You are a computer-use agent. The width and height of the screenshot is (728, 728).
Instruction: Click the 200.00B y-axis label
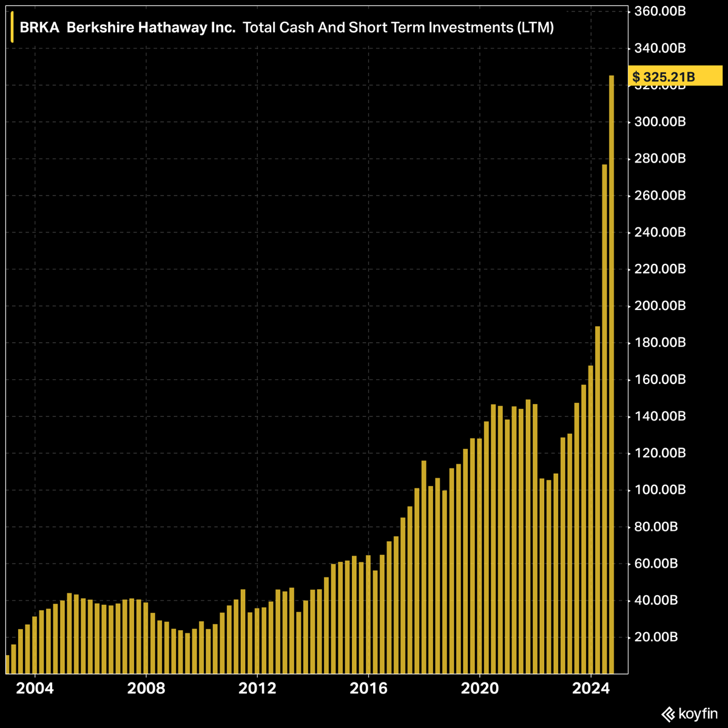coord(660,306)
